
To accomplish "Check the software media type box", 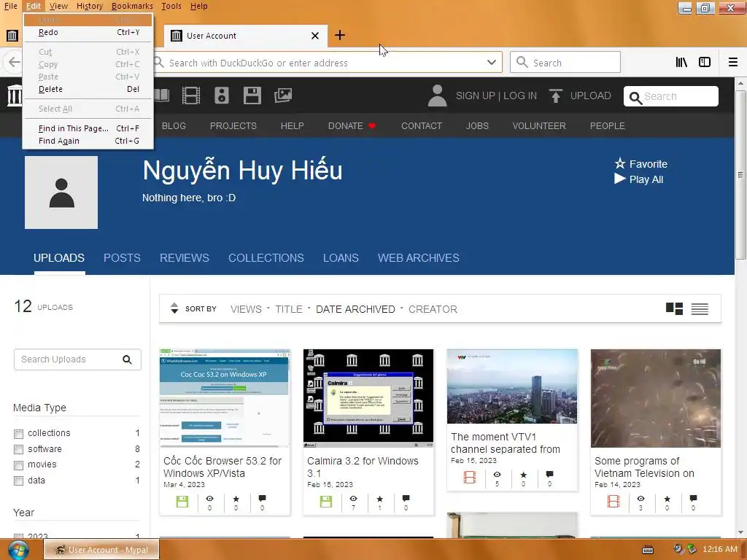I will pyautogui.click(x=18, y=449).
